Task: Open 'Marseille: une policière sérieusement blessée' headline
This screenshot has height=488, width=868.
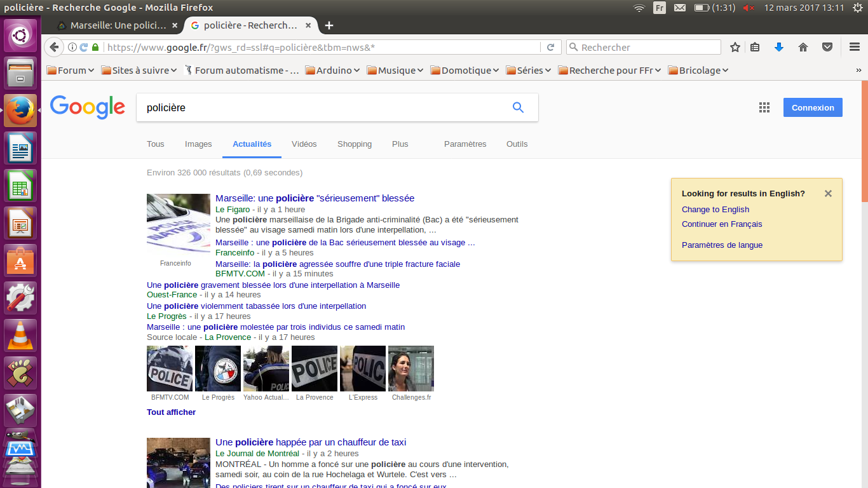Action: click(x=315, y=198)
